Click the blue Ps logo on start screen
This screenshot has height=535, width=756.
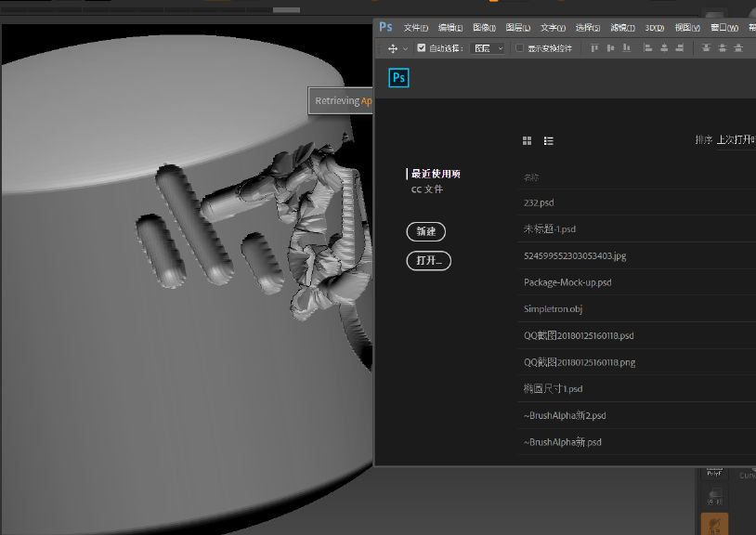coord(398,78)
